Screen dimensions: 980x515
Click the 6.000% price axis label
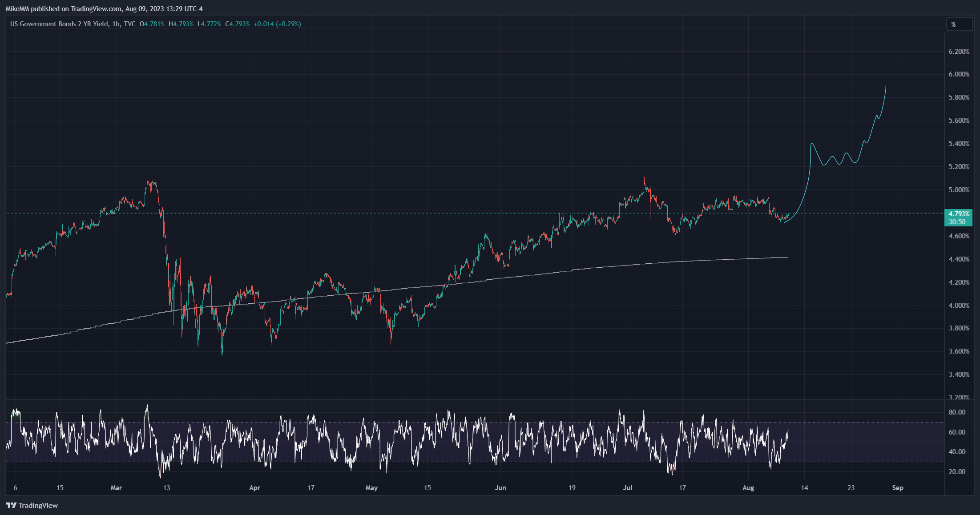tap(959, 74)
